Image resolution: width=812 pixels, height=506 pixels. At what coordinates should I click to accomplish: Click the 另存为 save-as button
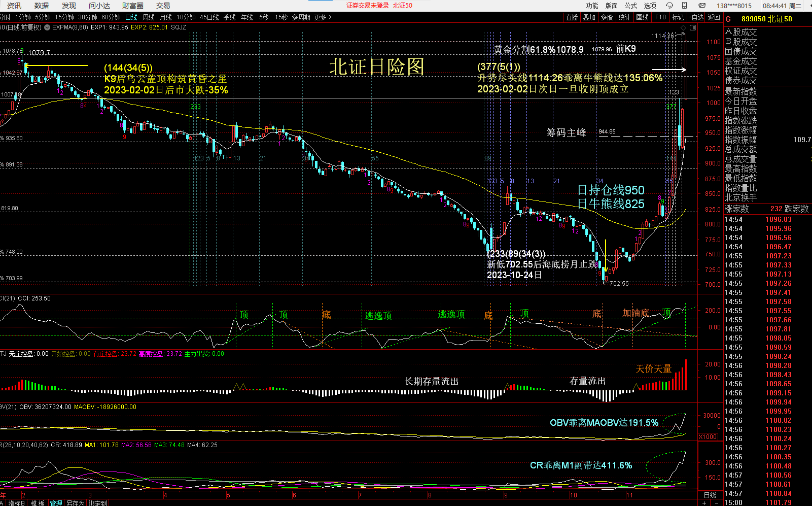(76, 503)
